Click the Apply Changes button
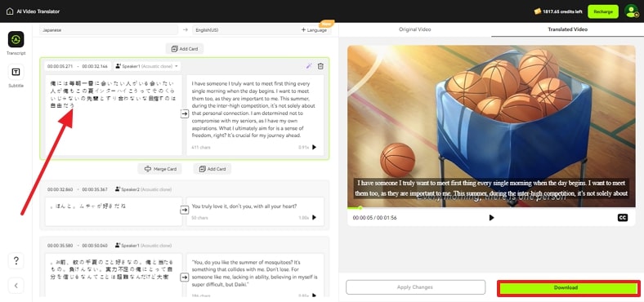The height and width of the screenshot is (302, 644). 415,287
